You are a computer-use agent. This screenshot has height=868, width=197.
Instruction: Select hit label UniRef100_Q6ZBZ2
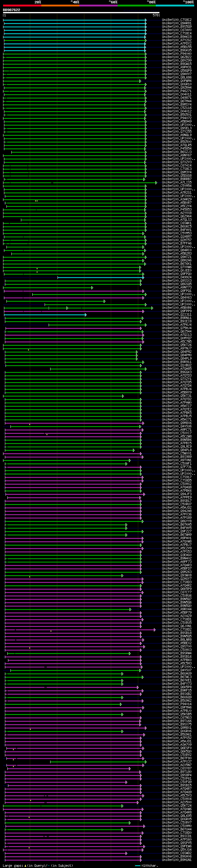tap(177, 57)
